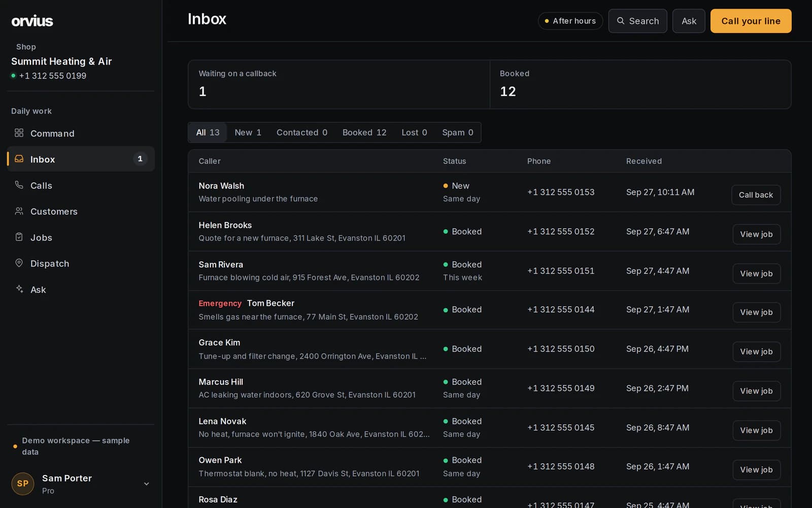Click caller name Nora Walsh
Viewport: 812px width, 508px height.
tap(221, 186)
